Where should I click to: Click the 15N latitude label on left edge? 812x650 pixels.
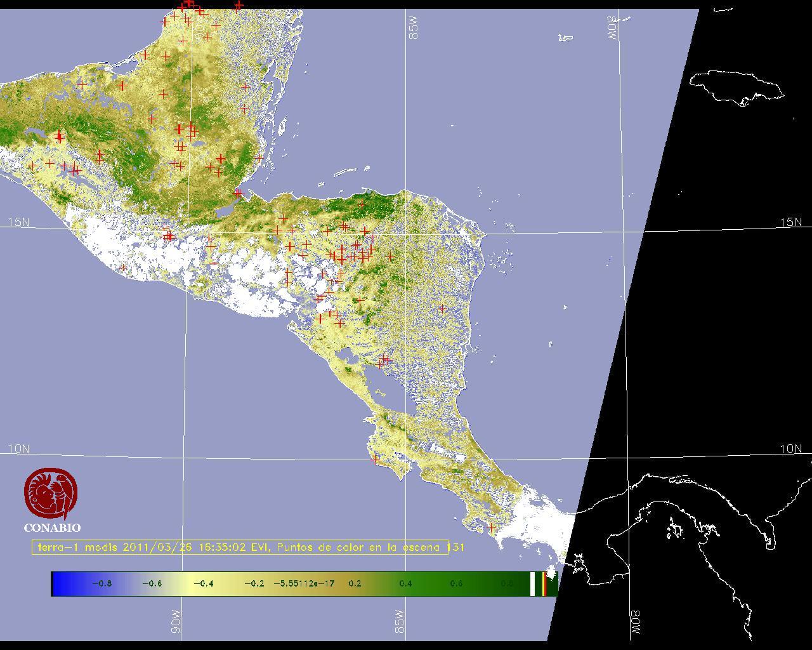click(18, 222)
